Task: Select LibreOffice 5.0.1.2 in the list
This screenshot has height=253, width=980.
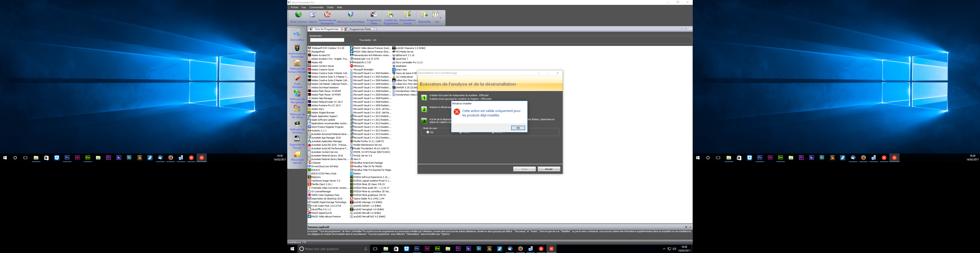Action: click(320, 209)
